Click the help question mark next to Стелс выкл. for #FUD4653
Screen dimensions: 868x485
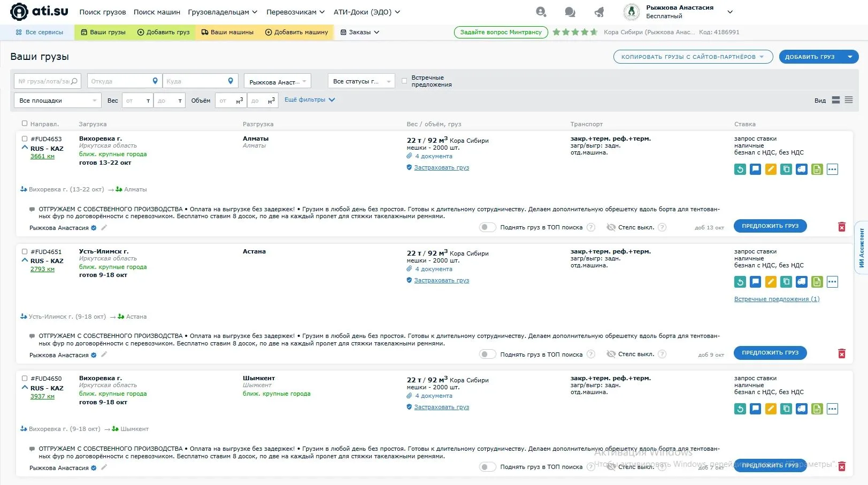(x=662, y=227)
